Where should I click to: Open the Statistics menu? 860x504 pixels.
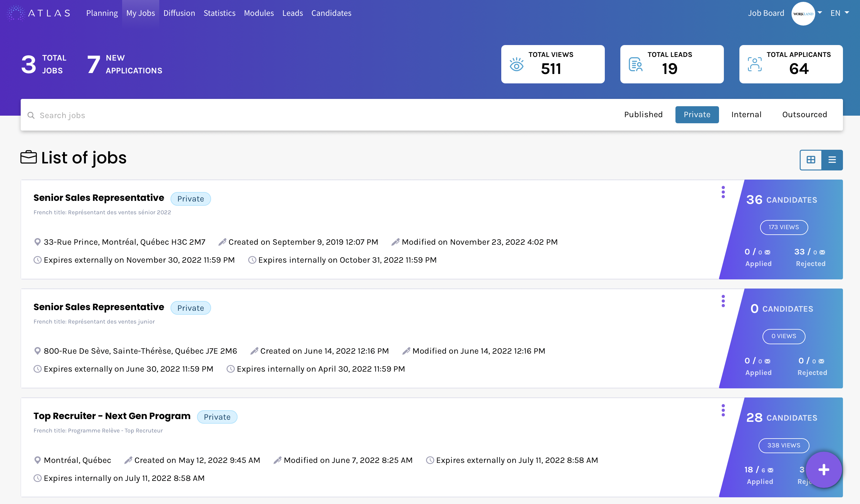(220, 13)
